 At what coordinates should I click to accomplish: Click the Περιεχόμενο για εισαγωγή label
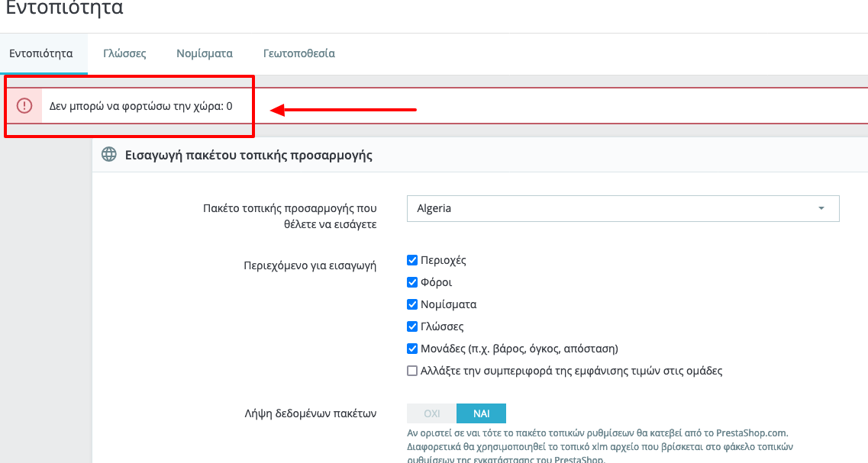[x=310, y=265]
